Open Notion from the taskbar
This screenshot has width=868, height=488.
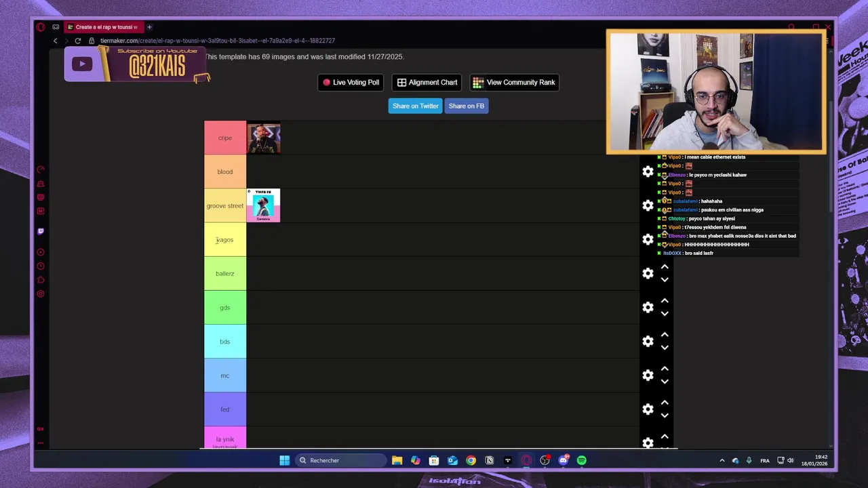[x=489, y=460]
